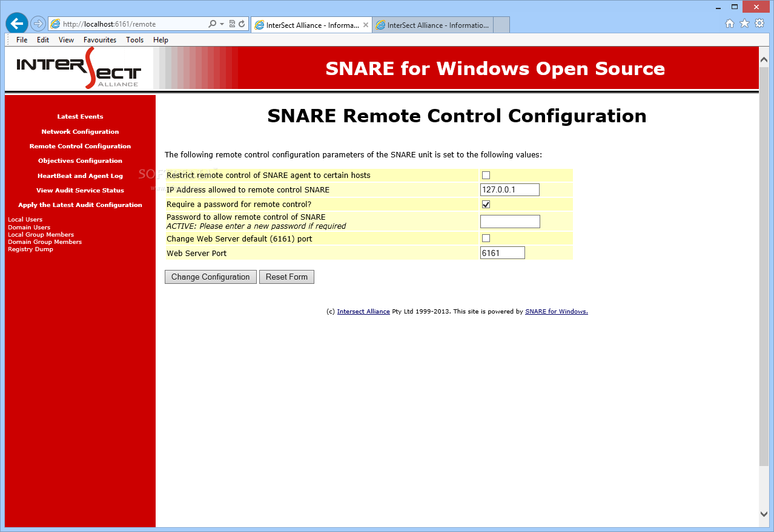Enable change web server default port checkbox
774x532 pixels.
486,238
